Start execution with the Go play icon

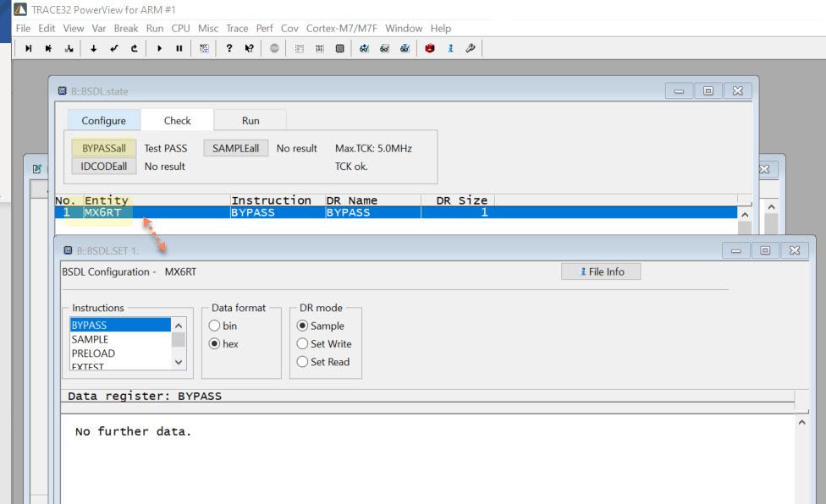[159, 48]
